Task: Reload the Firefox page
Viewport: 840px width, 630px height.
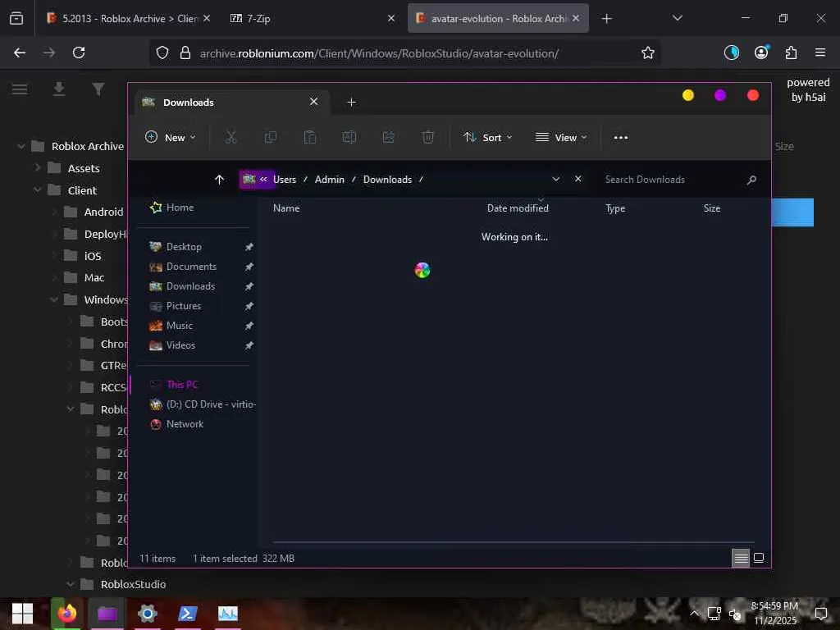Action: 79,52
